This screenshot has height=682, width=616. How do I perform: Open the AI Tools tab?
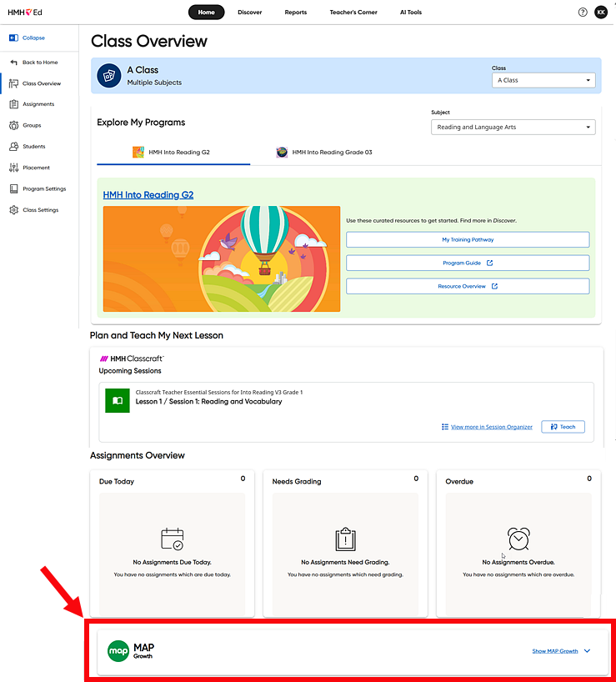coord(411,13)
